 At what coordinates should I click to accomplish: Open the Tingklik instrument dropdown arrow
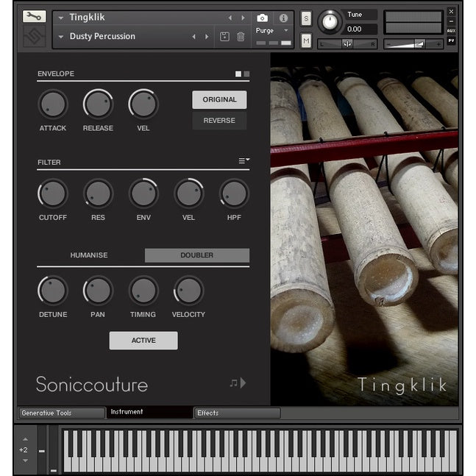pos(61,18)
